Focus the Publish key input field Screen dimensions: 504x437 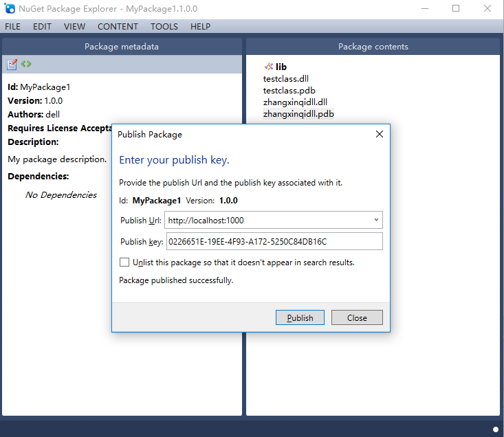tap(274, 241)
